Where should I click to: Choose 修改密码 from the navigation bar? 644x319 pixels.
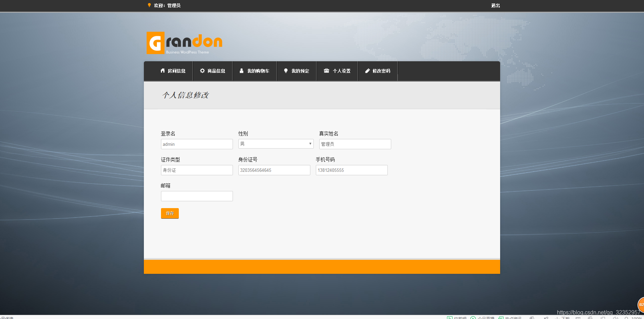coord(378,71)
